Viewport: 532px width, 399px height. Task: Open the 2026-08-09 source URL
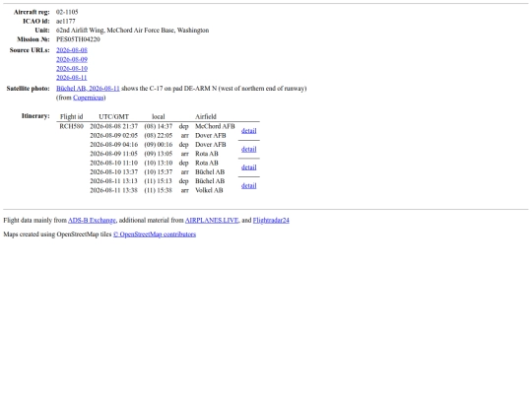pyautogui.click(x=72, y=59)
